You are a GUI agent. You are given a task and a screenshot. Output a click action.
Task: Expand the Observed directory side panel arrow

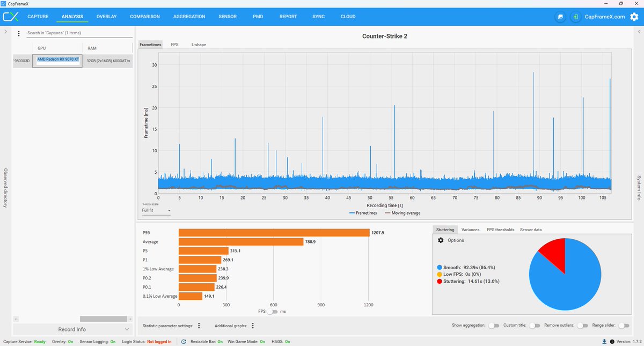(x=5, y=32)
